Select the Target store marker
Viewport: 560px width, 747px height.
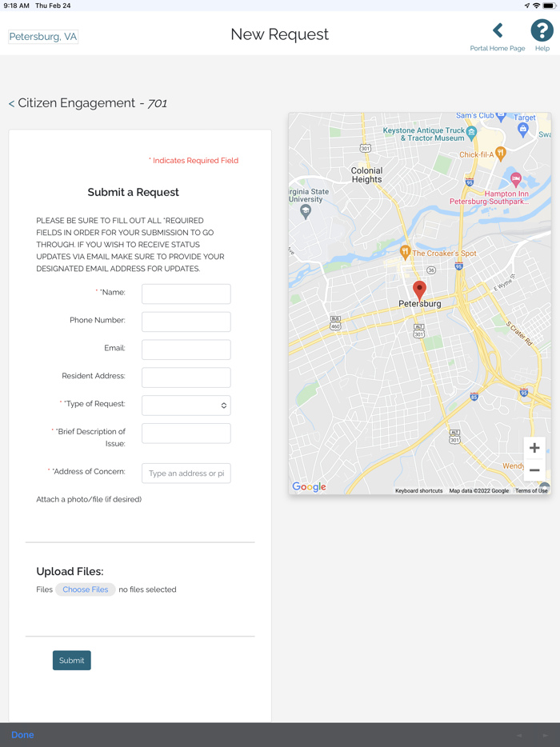523,129
